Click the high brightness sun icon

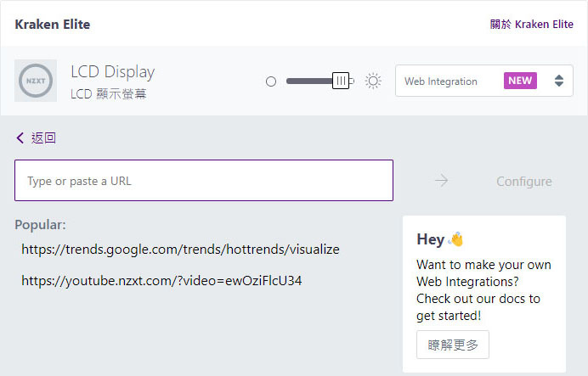pyautogui.click(x=373, y=81)
